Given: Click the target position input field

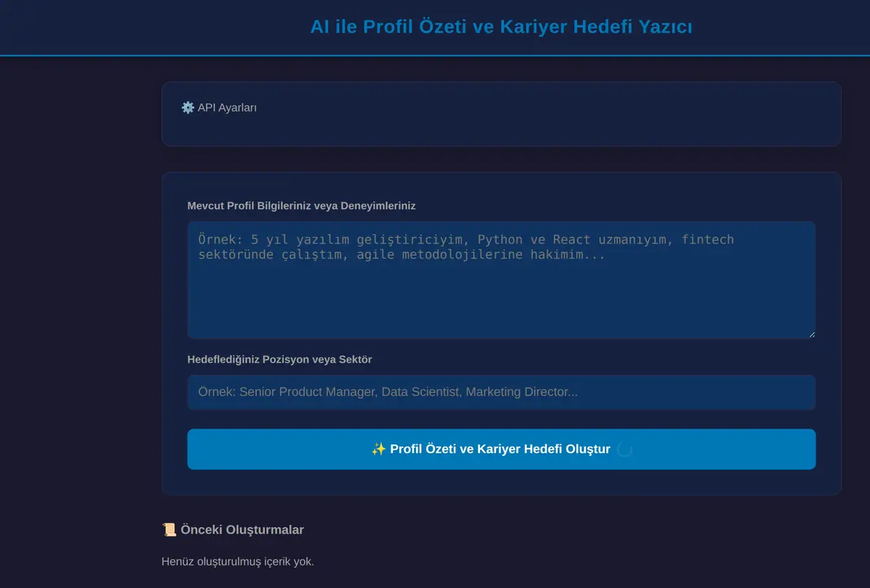Looking at the screenshot, I should pyautogui.click(x=501, y=392).
